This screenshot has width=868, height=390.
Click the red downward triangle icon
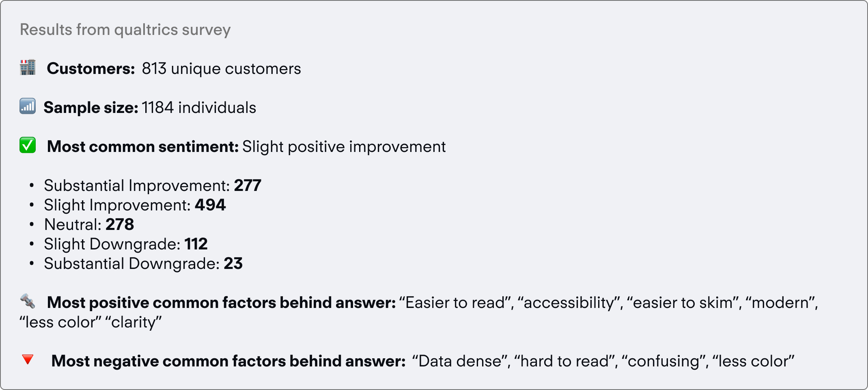click(28, 360)
